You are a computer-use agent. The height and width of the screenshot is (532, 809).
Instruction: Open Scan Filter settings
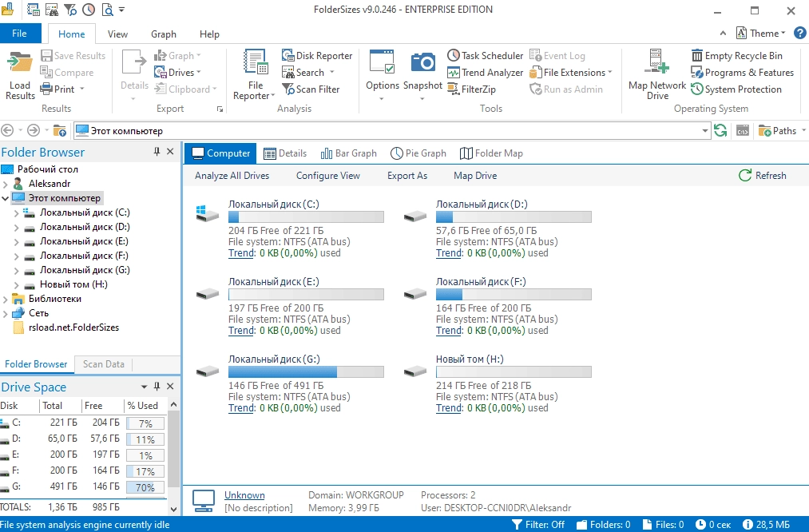[x=311, y=89]
